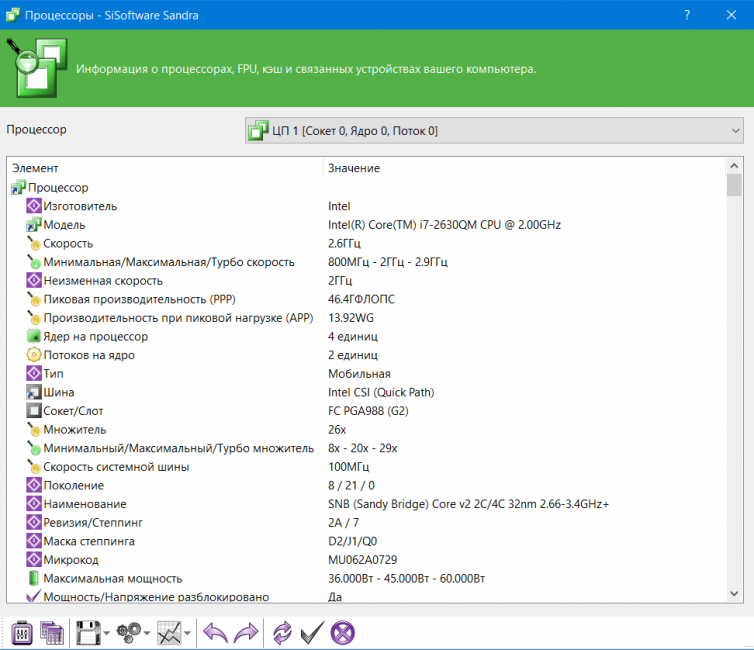The image size is (754, 650).
Task: Click the help question mark in title bar
Action: tap(687, 15)
